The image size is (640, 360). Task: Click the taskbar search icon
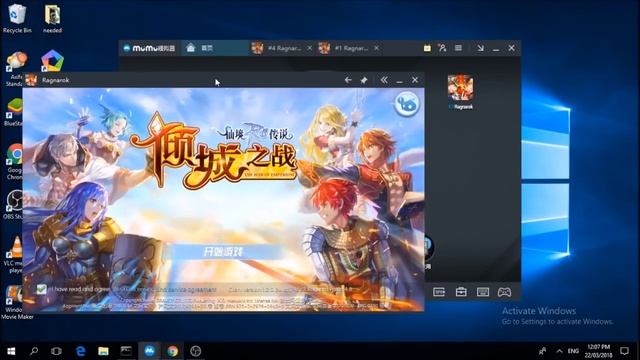34,351
